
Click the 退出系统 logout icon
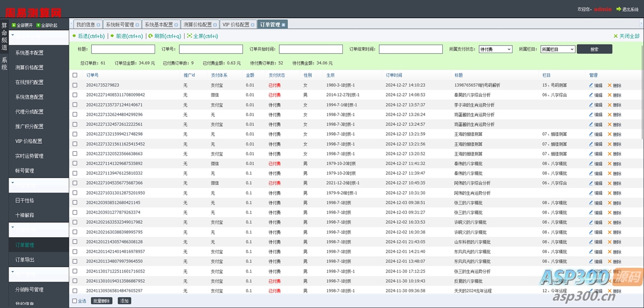(618, 9)
